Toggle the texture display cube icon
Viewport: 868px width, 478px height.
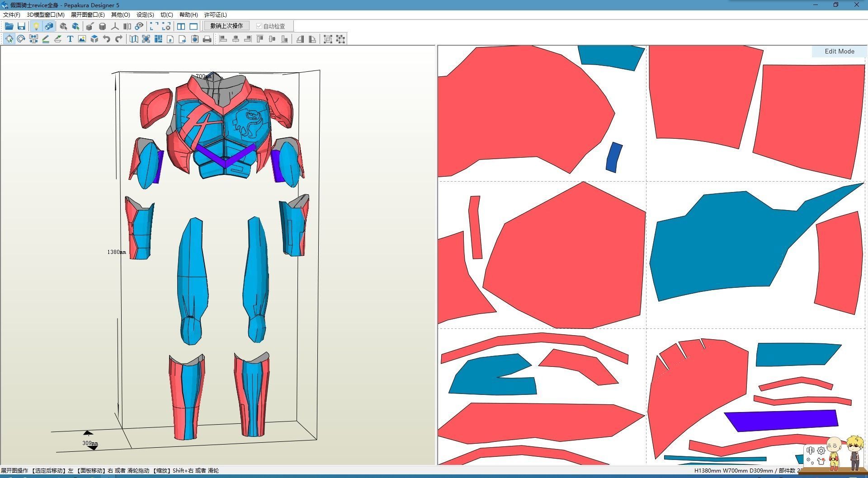click(x=48, y=26)
